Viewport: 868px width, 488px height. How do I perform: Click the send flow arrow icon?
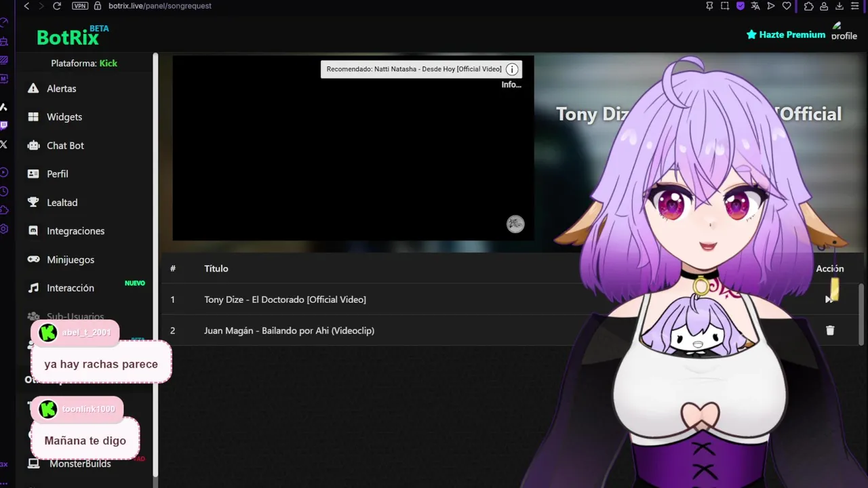point(771,6)
